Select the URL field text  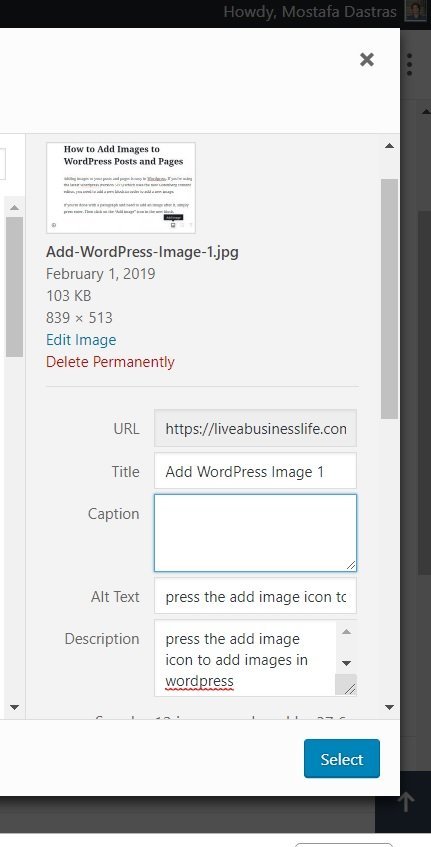click(x=255, y=428)
